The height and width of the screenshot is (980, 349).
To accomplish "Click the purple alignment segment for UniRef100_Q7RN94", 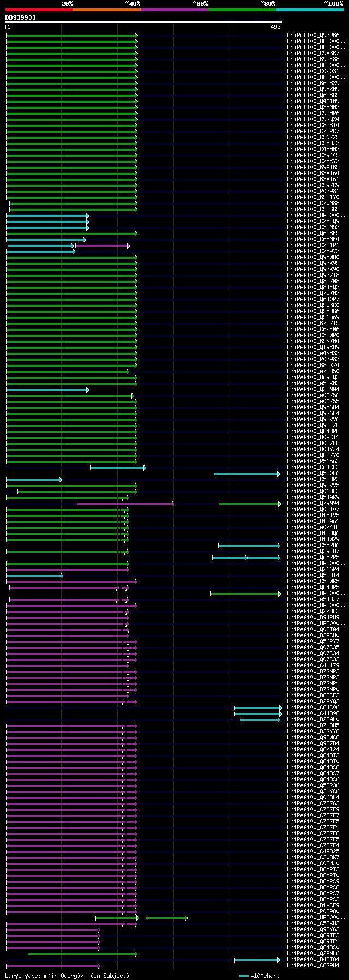I will (x=126, y=504).
